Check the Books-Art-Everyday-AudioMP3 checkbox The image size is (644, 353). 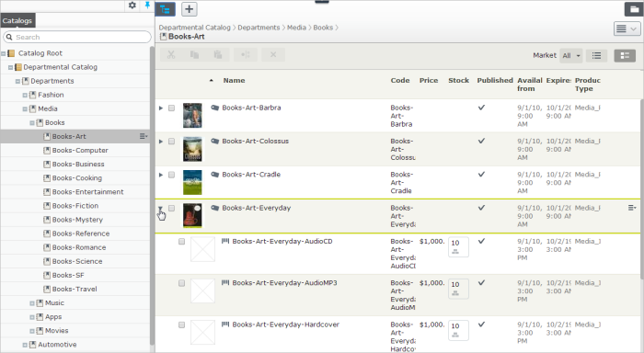[x=181, y=283]
